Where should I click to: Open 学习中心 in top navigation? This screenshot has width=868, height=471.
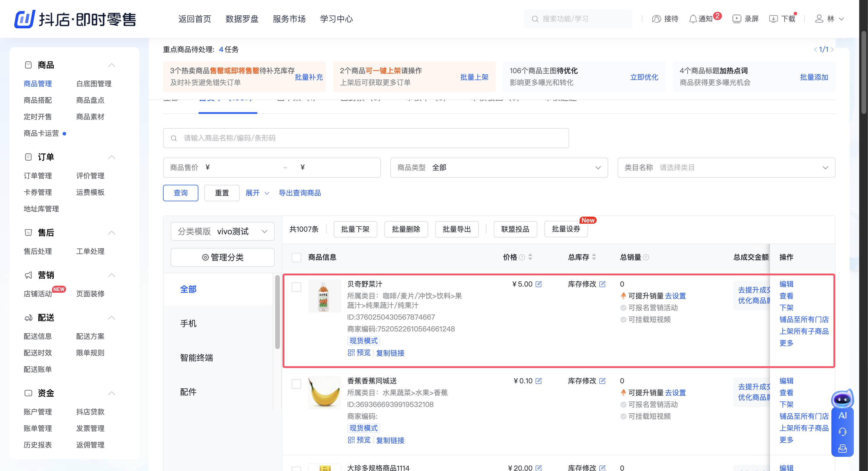tap(336, 19)
